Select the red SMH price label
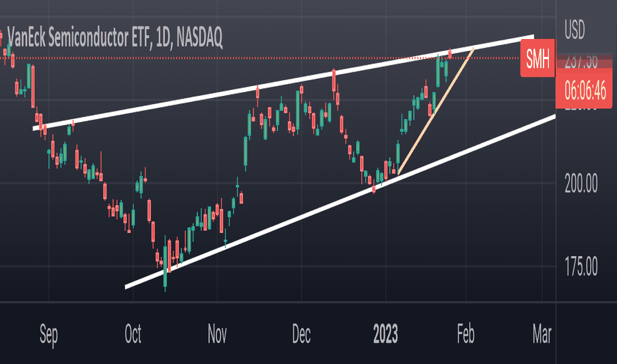The image size is (617, 364). pyautogui.click(x=538, y=58)
